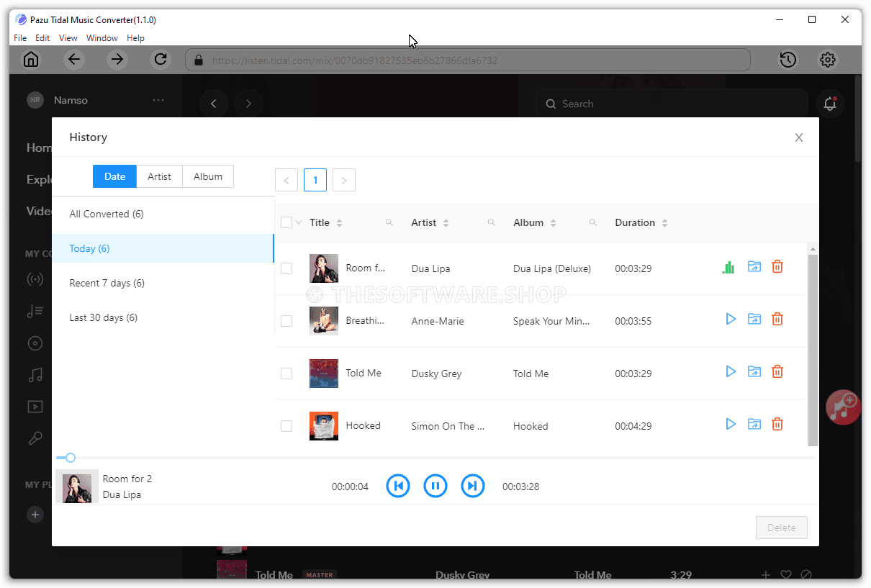Sort the table by Artist column arrows
This screenshot has width=871, height=588.
(x=446, y=223)
